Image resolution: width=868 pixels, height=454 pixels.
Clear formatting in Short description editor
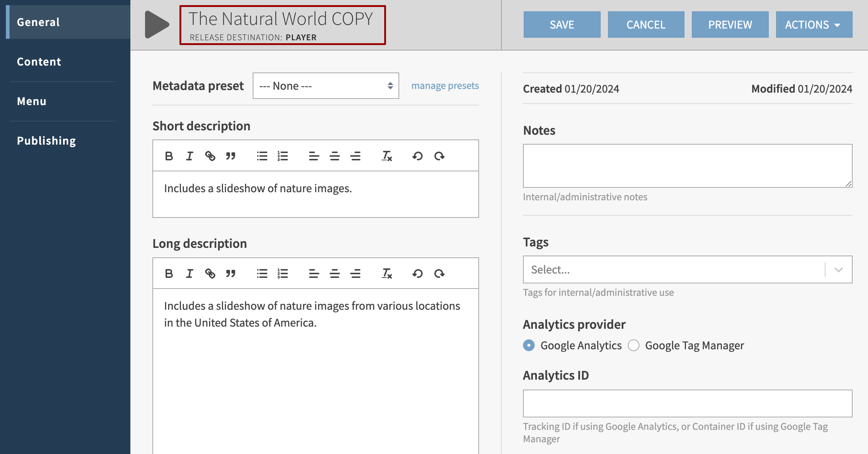[x=387, y=156]
